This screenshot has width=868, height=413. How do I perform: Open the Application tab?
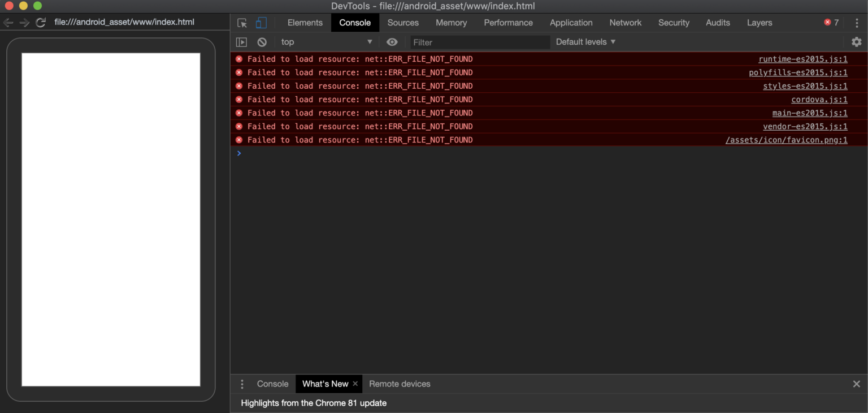tap(571, 23)
